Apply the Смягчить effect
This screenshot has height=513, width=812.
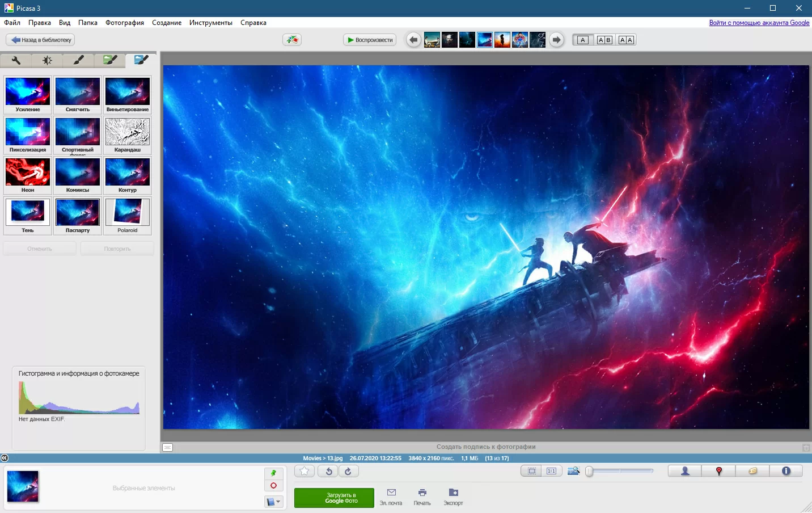tap(78, 95)
